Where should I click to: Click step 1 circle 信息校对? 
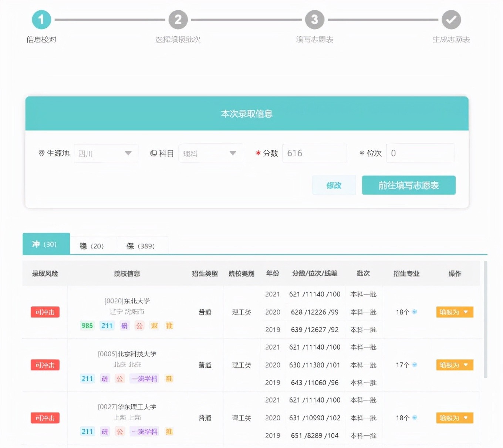[x=41, y=20]
